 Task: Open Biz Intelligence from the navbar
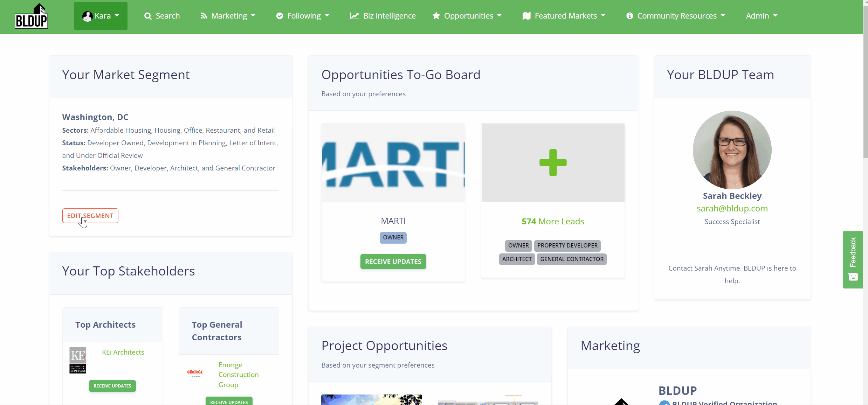383,16
